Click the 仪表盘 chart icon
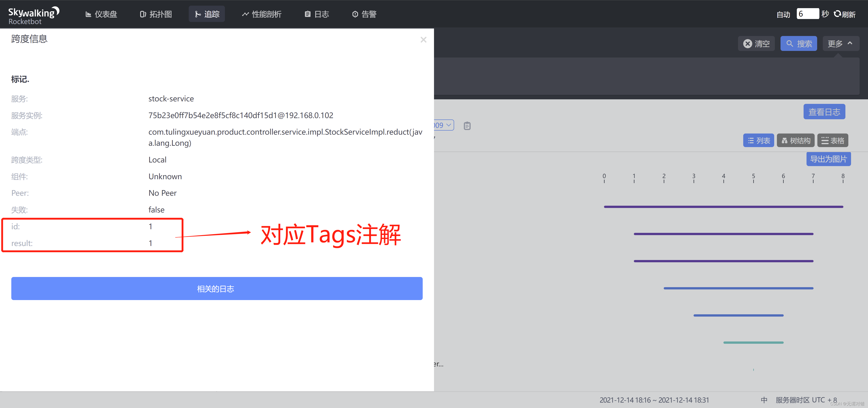The height and width of the screenshot is (408, 868). [88, 14]
